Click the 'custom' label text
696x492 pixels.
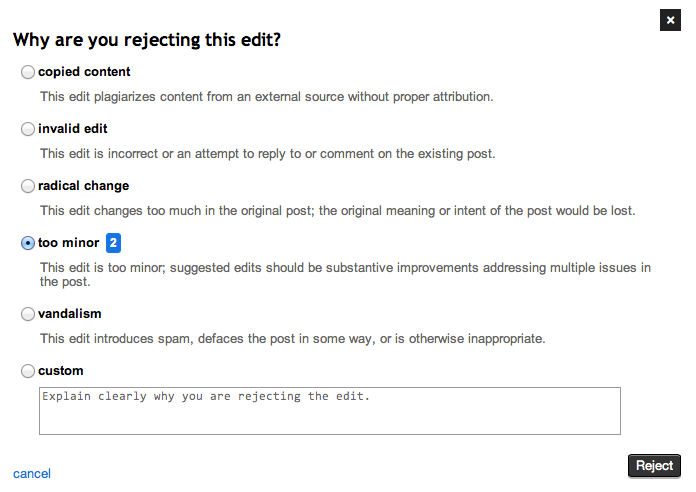click(x=61, y=371)
